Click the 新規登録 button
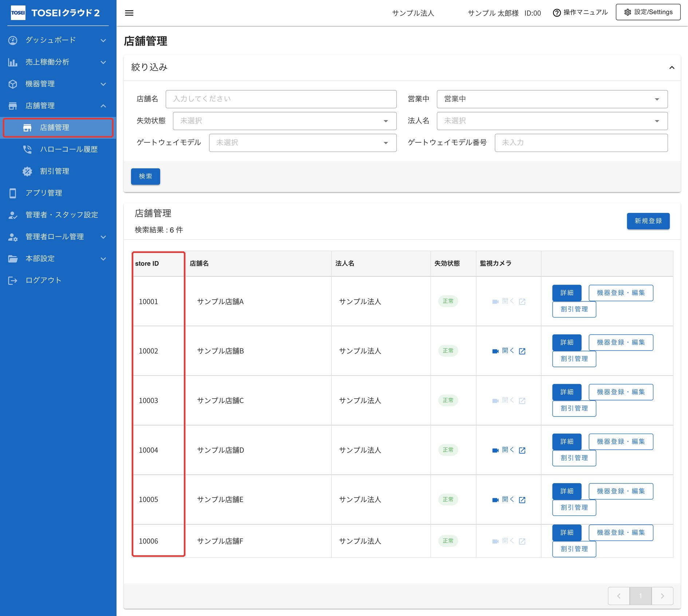The width and height of the screenshot is (688, 616). (x=648, y=221)
